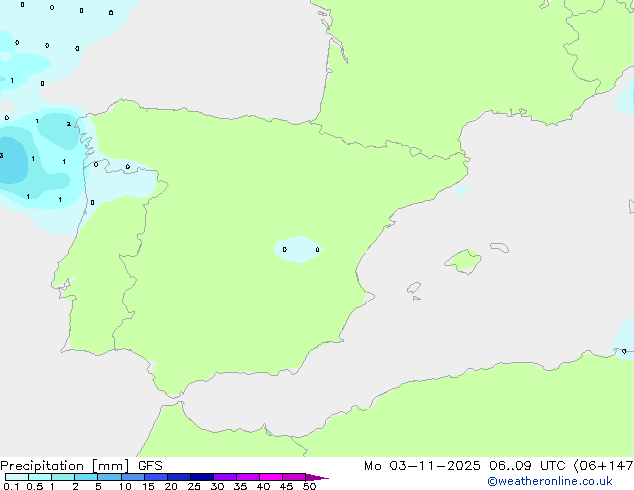
Task: Open the weatheronline.co.uk copyright link
Action: tap(550, 481)
